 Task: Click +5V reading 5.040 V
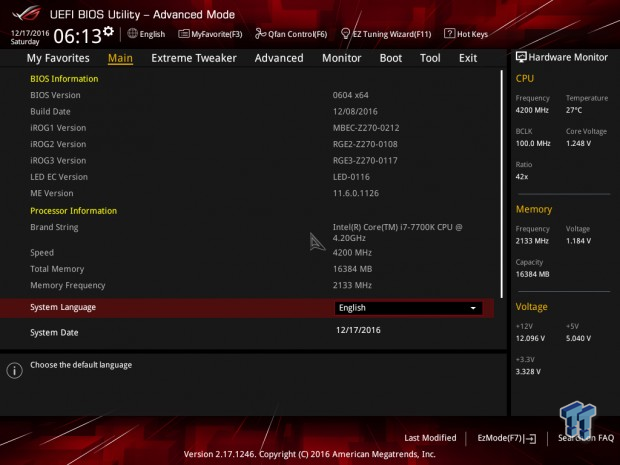578,338
